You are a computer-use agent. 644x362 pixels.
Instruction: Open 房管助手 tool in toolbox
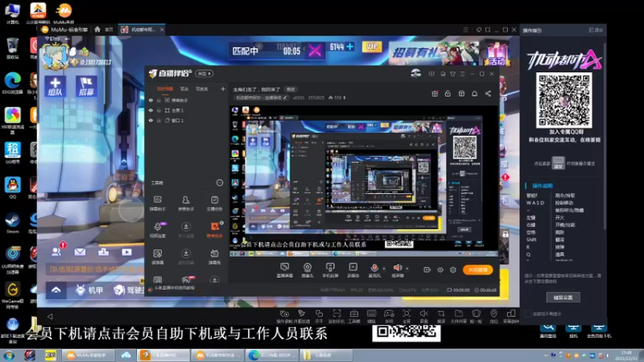point(186,203)
